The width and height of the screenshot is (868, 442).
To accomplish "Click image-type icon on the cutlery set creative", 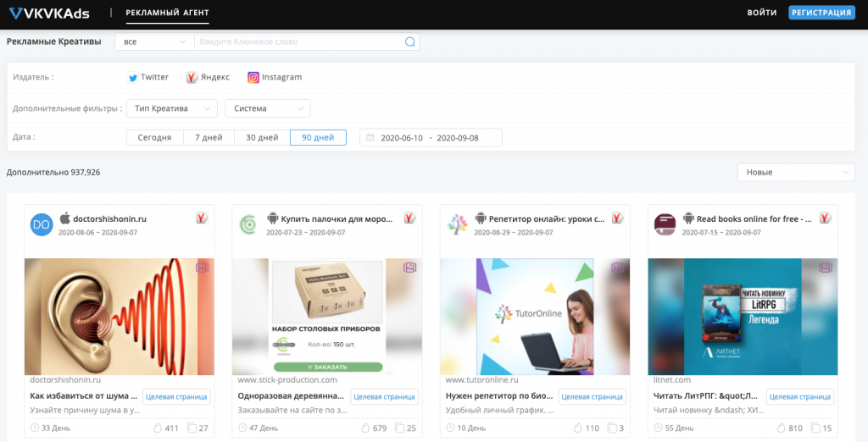I will pyautogui.click(x=409, y=268).
